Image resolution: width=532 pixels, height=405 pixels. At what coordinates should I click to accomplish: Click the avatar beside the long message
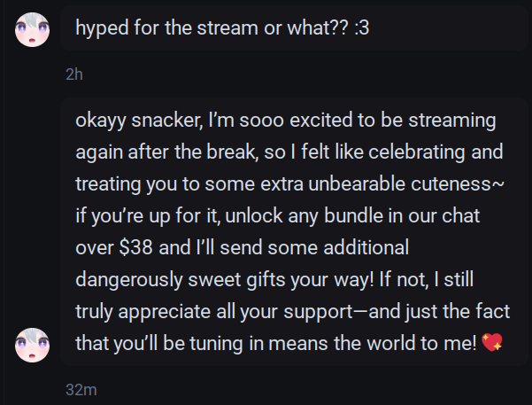pyautogui.click(x=32, y=343)
